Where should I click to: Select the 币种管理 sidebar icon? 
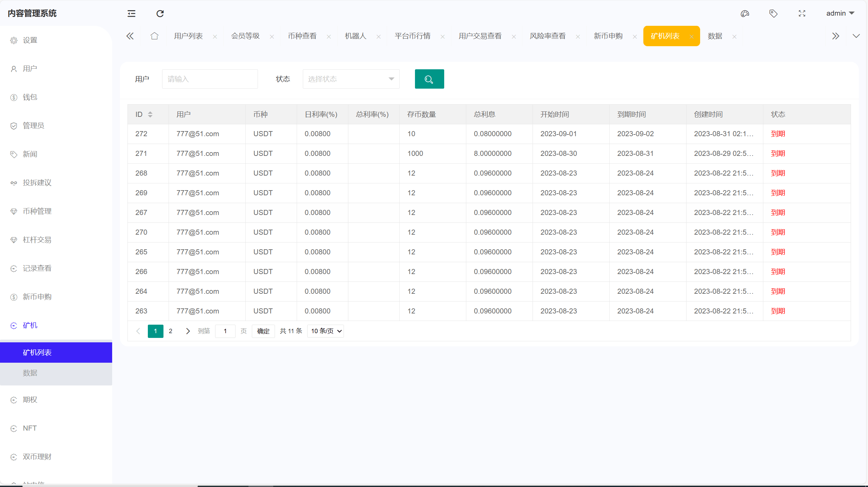pyautogui.click(x=14, y=211)
